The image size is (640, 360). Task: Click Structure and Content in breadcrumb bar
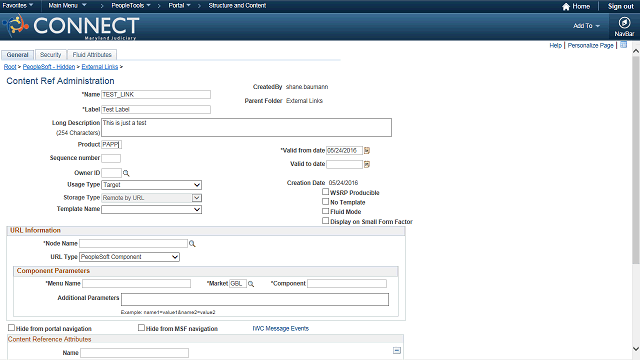[237, 6]
